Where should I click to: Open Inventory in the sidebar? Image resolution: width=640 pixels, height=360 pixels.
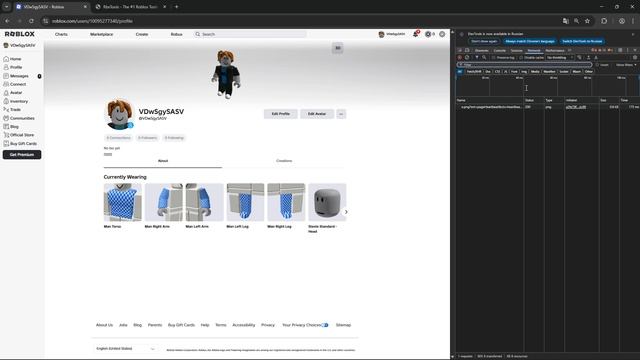pos(16,101)
